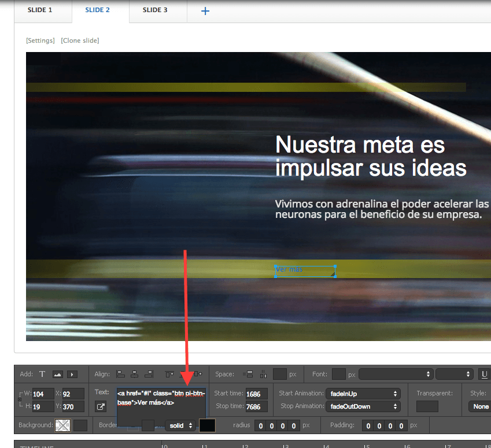Open the slide Settings link

[40, 40]
